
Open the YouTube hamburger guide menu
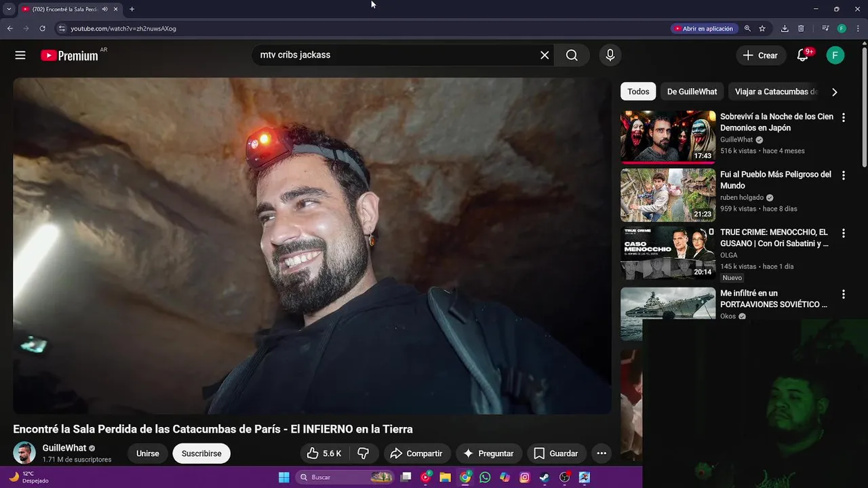(x=20, y=56)
